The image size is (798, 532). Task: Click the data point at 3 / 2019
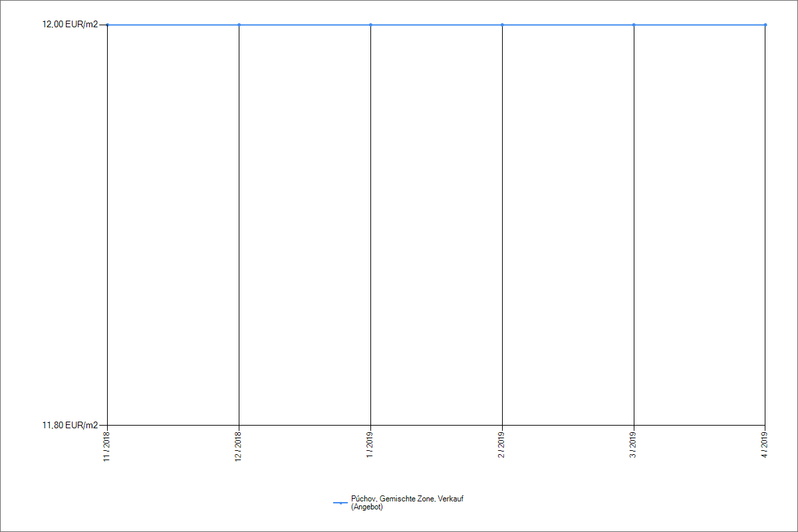(634, 25)
